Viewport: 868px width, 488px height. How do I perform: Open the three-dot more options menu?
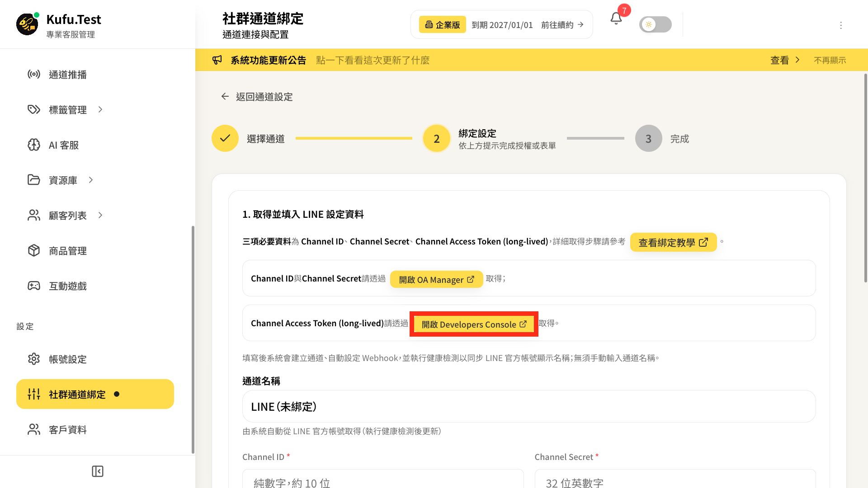click(841, 25)
